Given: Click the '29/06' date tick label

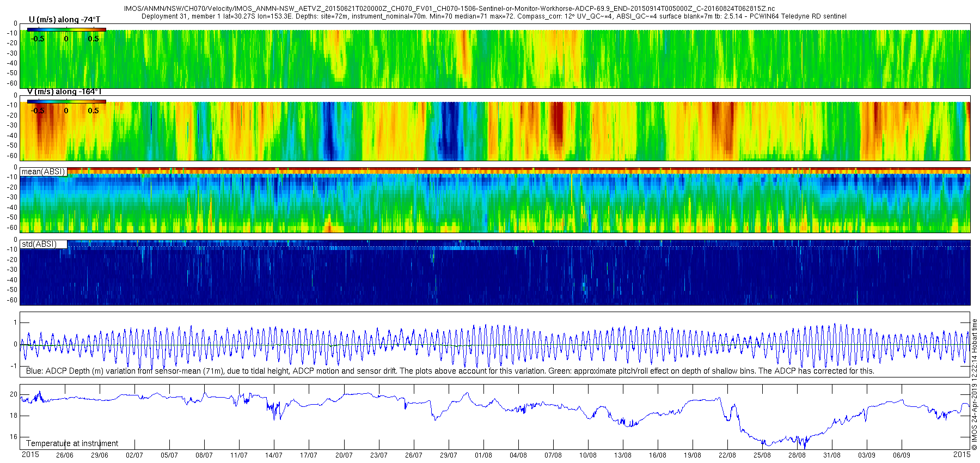Looking at the screenshot, I should point(99,455).
